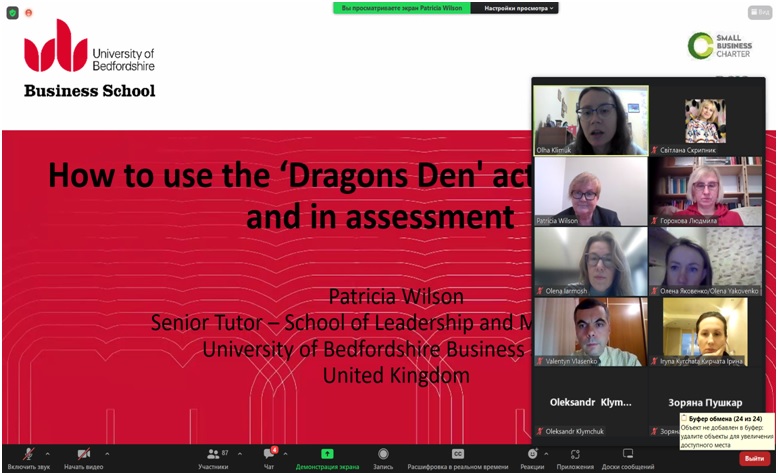The image size is (778, 475).
Task: Open the Приложения apps panel
Action: click(575, 458)
